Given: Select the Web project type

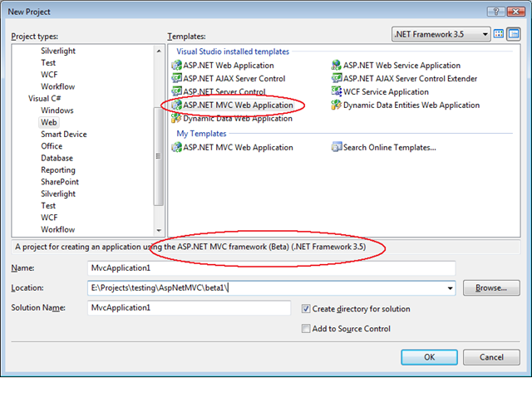Looking at the screenshot, I should (x=48, y=122).
